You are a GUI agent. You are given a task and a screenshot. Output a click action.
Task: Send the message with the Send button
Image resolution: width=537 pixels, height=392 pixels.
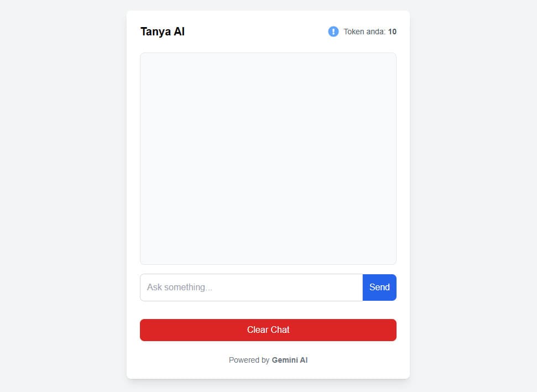pos(379,288)
